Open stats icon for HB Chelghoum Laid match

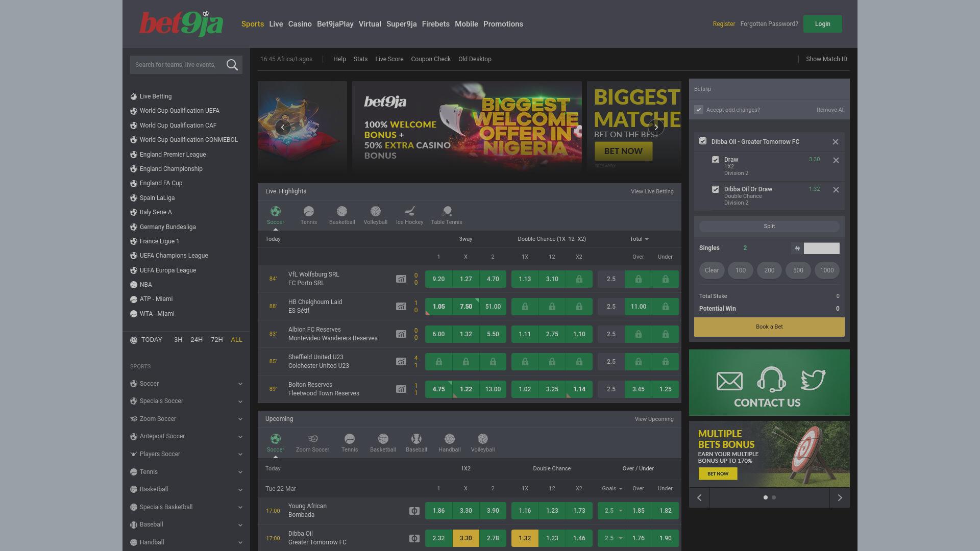point(401,307)
